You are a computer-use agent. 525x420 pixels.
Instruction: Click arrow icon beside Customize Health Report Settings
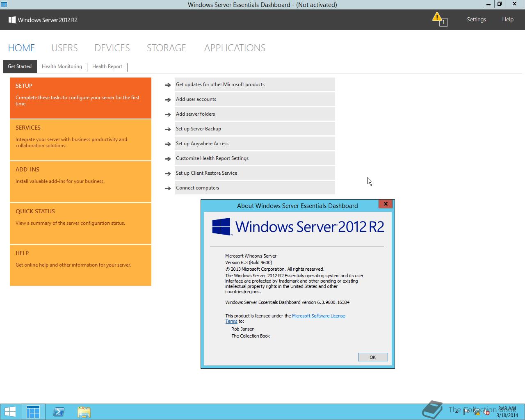click(x=168, y=159)
